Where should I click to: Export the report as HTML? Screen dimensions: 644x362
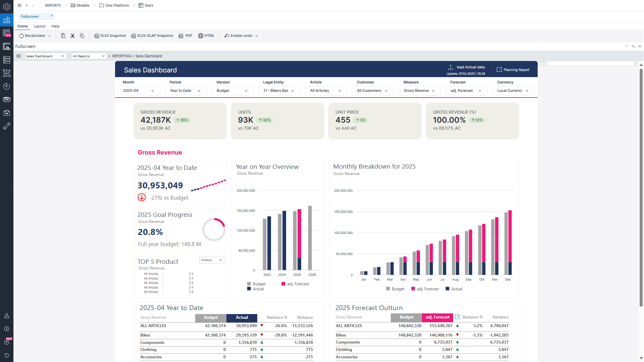[206, 36]
